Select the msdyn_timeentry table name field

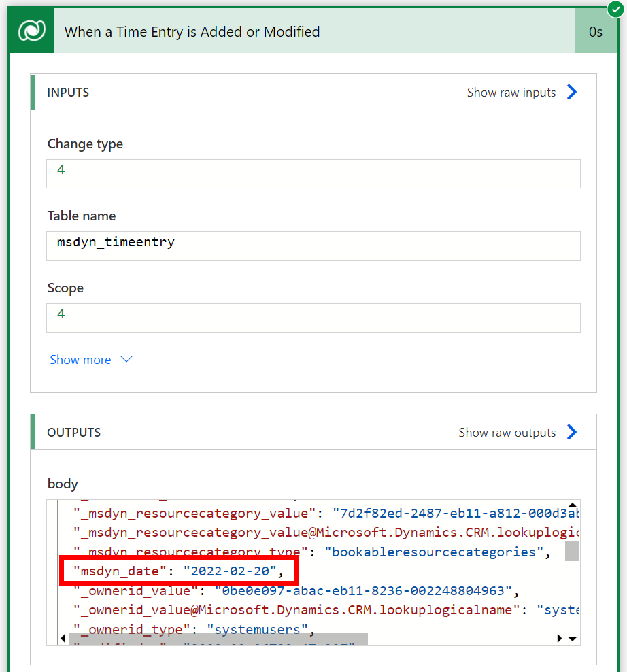tap(313, 246)
